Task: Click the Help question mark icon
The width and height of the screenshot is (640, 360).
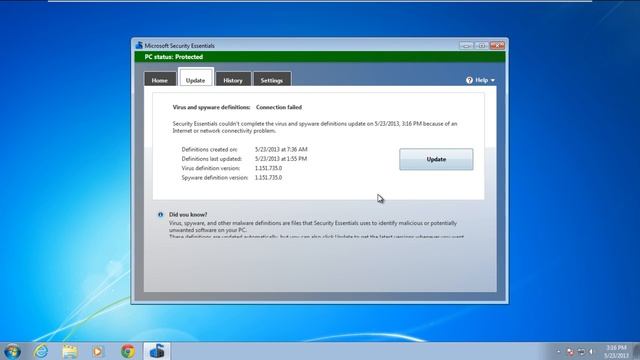Action: tap(469, 80)
